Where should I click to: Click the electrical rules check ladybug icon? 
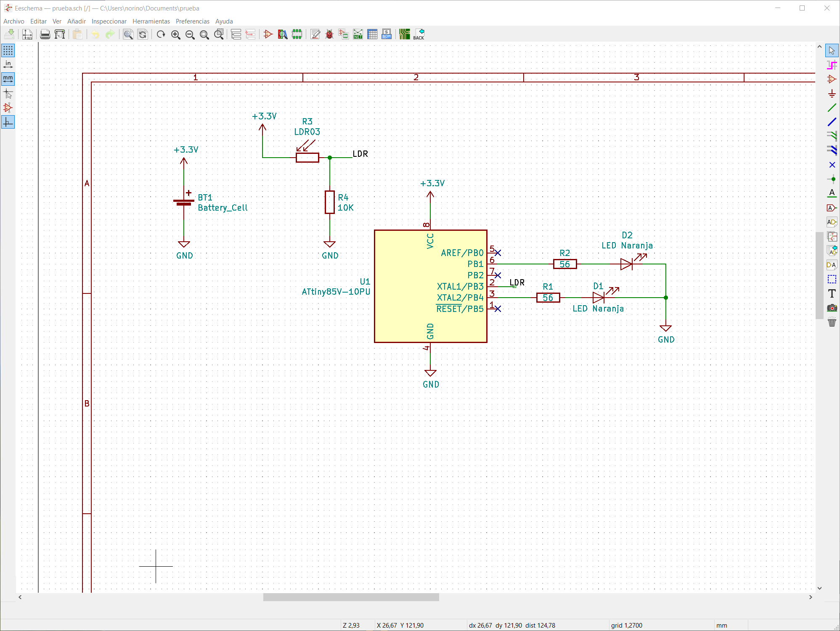(329, 34)
